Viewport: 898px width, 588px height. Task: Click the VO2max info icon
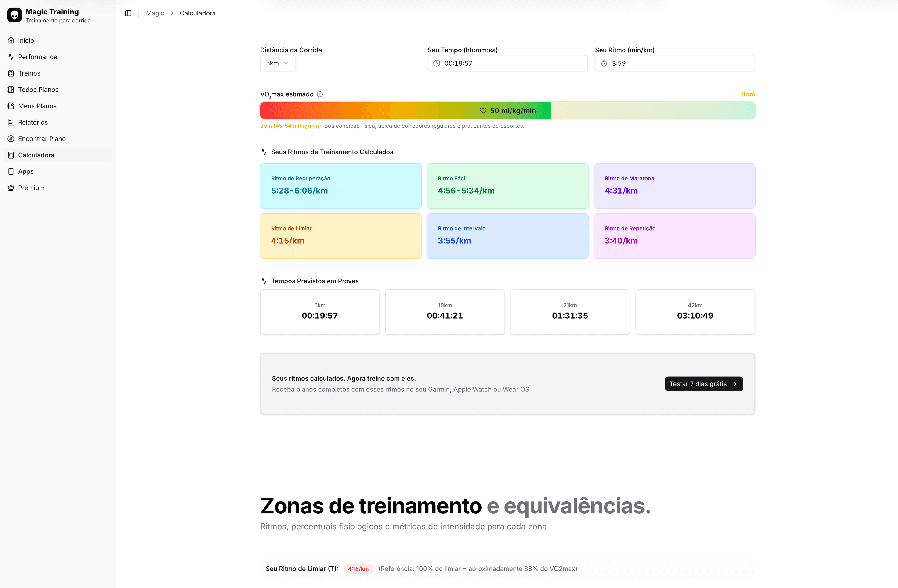pyautogui.click(x=320, y=94)
